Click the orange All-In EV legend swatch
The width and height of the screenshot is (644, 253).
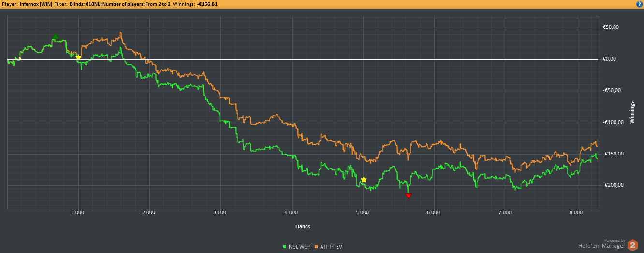(316, 247)
